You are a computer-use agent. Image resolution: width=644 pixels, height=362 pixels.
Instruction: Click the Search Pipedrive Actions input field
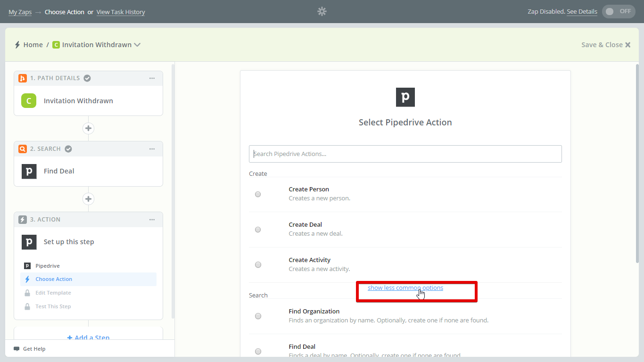tap(405, 154)
